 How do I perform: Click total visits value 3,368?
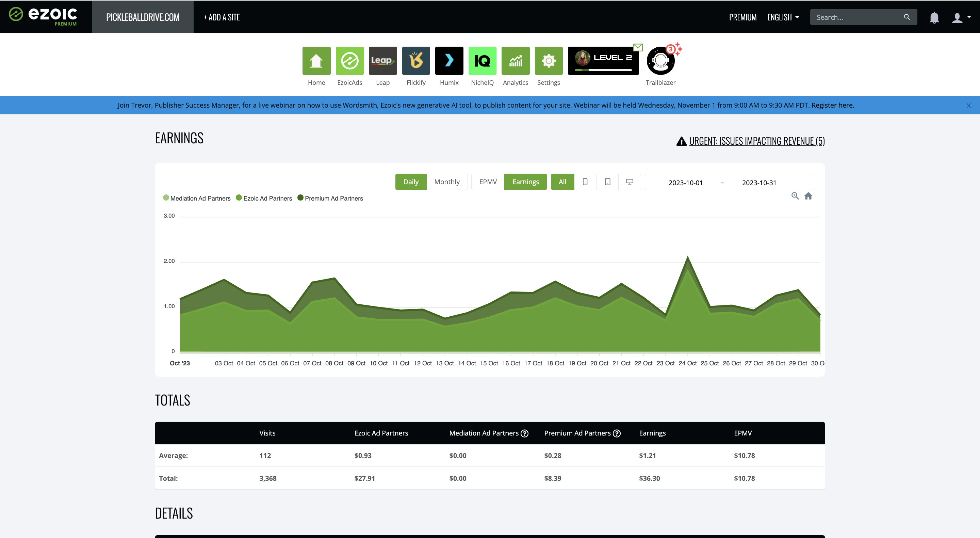click(268, 479)
